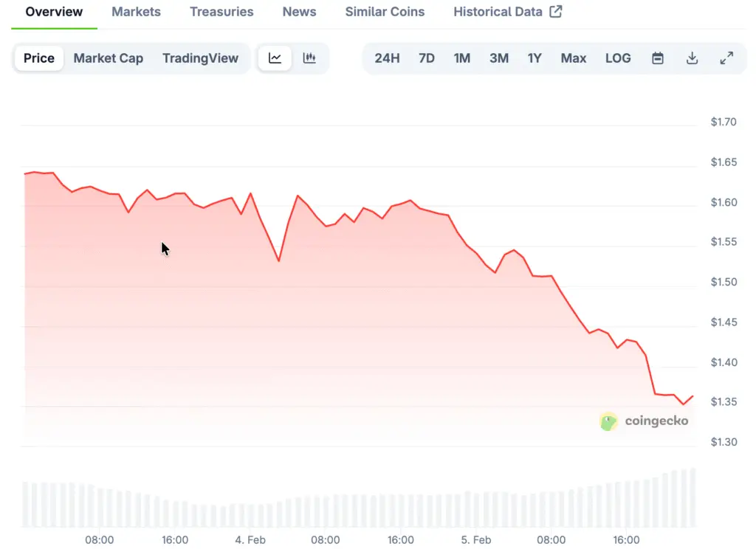Set chart range to 24H
Viewport: 756px width, 549px height.
(x=387, y=58)
